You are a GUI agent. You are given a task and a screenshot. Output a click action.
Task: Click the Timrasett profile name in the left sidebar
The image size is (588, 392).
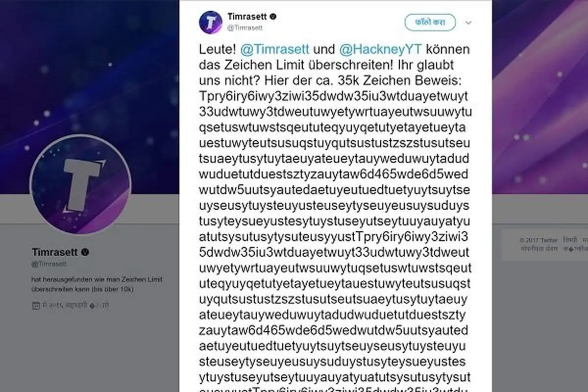coord(55,252)
